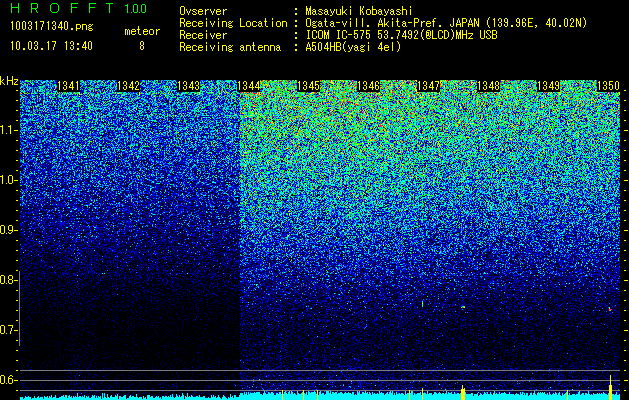Click the ICOM IC-575 receiver text

point(401,35)
